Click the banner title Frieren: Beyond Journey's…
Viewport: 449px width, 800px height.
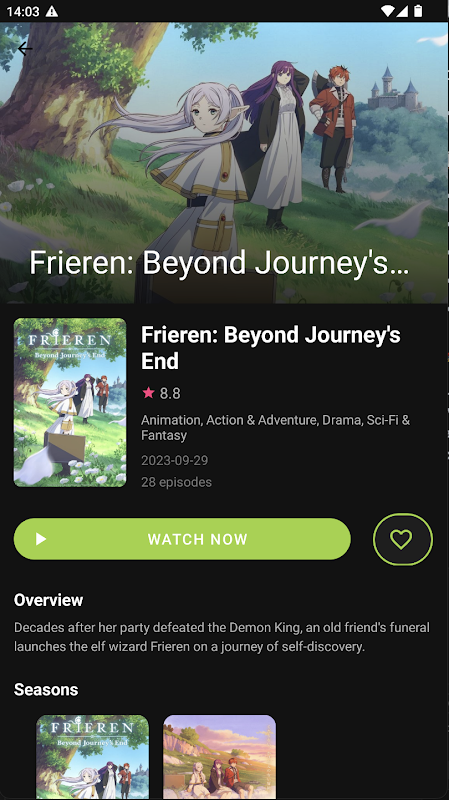point(219,264)
